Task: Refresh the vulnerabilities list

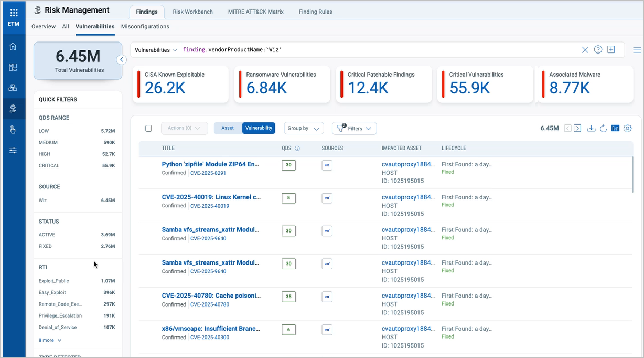Action: click(603, 128)
